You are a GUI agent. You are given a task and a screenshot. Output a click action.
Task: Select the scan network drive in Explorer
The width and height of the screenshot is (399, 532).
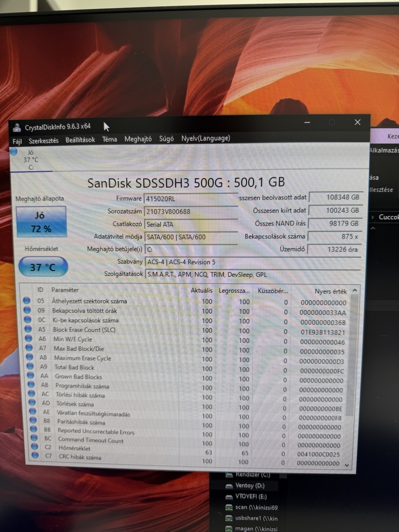click(251, 507)
